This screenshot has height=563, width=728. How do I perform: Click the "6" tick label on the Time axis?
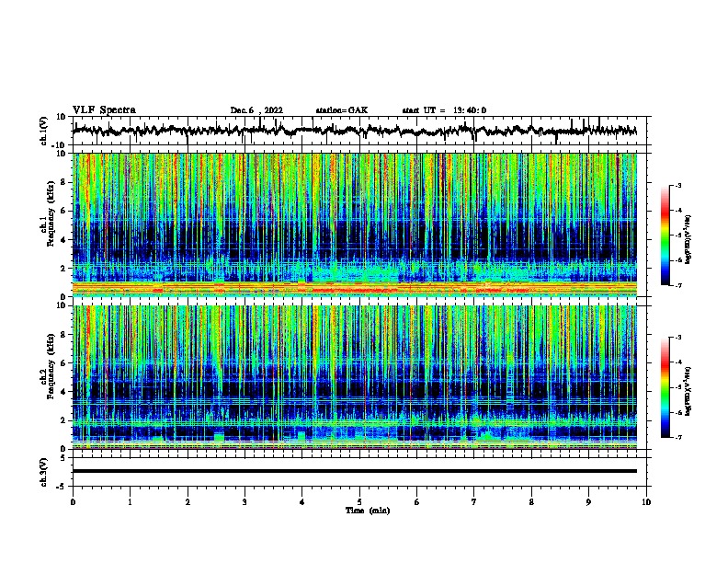click(417, 502)
